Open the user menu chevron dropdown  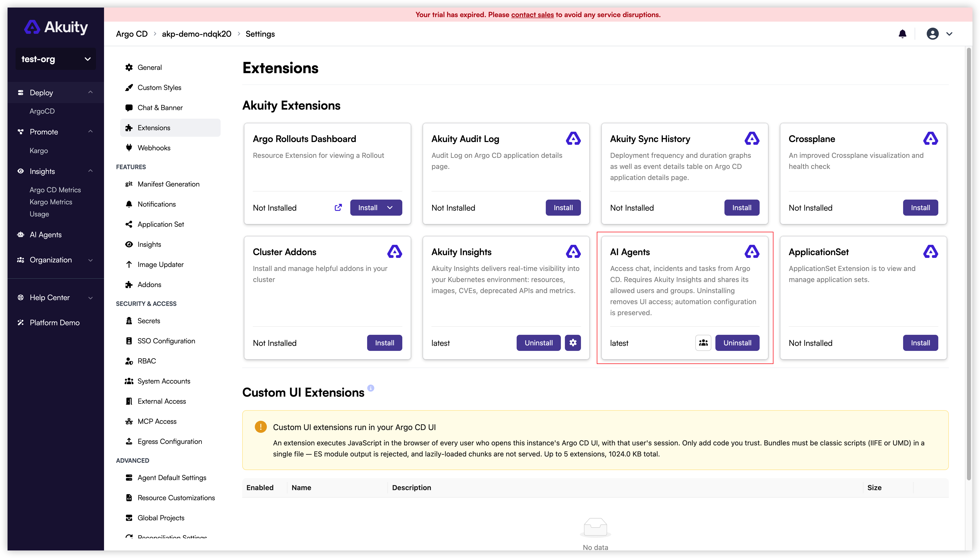pyautogui.click(x=949, y=34)
